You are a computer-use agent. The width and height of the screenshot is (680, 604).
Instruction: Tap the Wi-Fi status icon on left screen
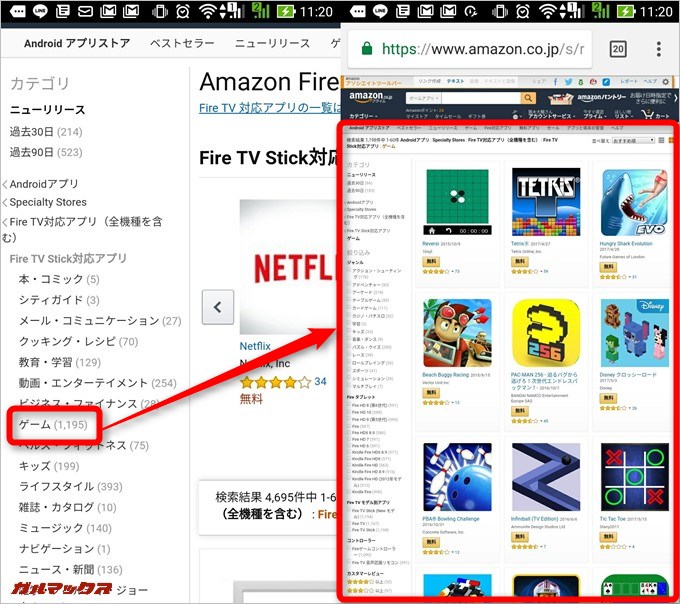[x=208, y=11]
